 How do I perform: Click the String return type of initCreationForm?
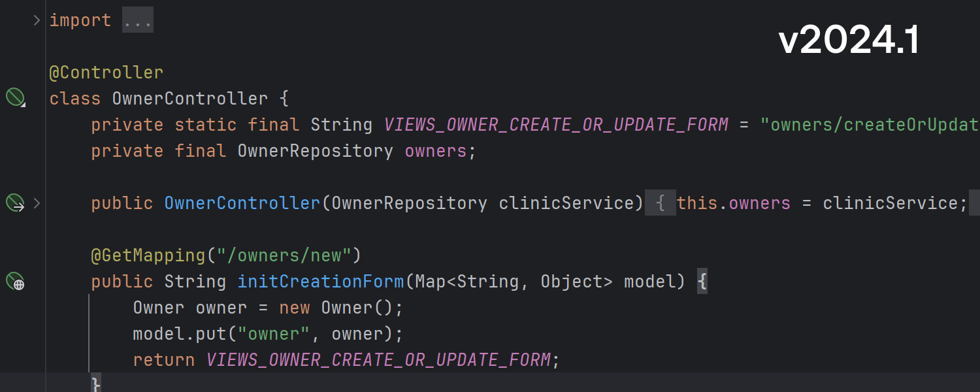pos(195,282)
